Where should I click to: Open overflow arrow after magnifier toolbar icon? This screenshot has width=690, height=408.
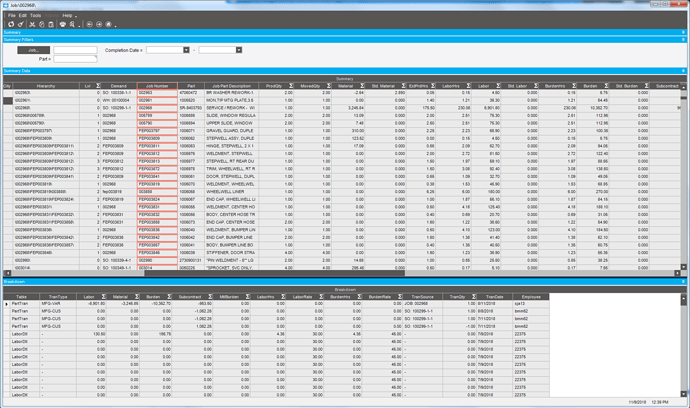(x=79, y=26)
